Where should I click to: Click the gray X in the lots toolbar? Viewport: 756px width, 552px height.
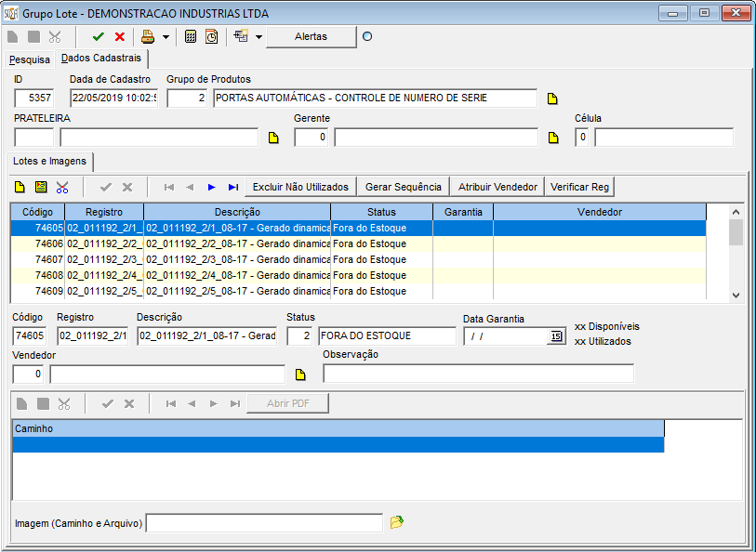click(126, 187)
